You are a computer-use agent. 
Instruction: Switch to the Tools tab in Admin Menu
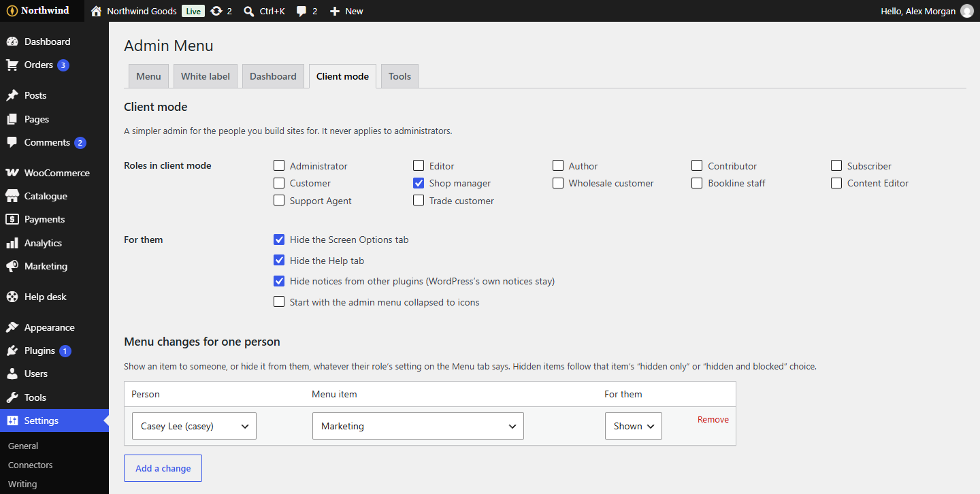coord(399,76)
